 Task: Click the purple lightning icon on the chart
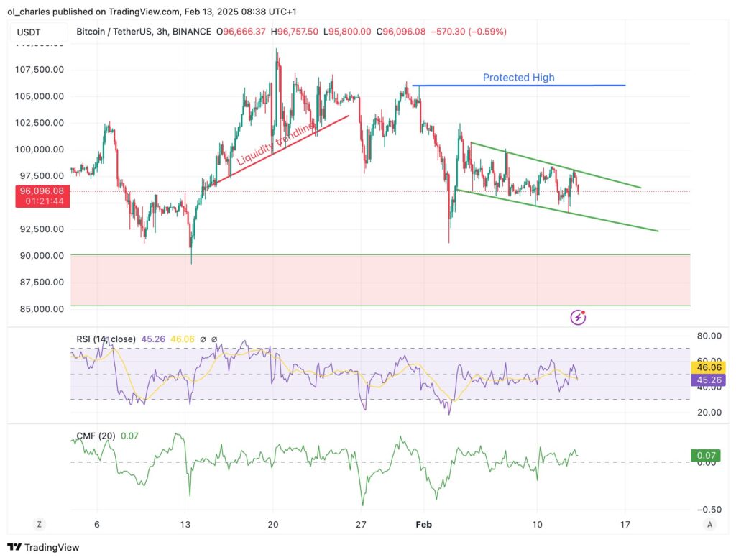pos(577,317)
